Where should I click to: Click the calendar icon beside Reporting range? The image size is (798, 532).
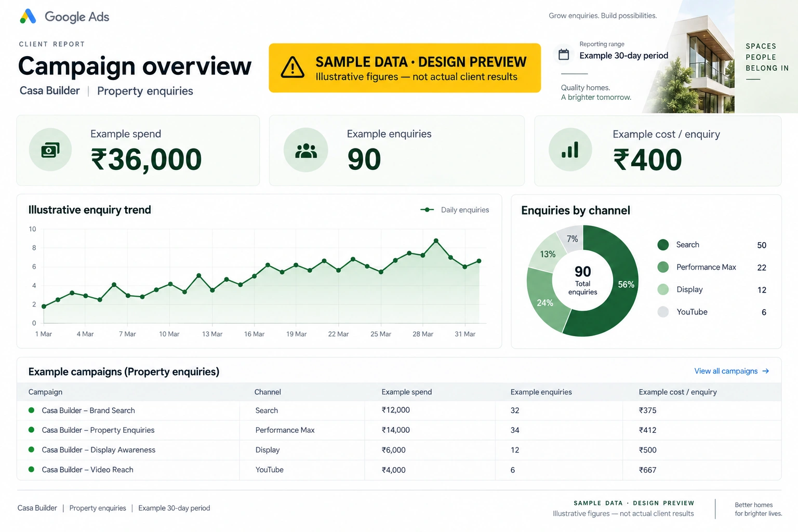pyautogui.click(x=564, y=55)
